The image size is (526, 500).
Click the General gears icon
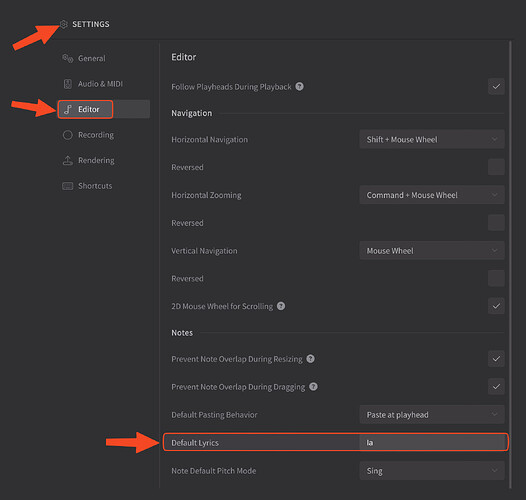pos(67,58)
